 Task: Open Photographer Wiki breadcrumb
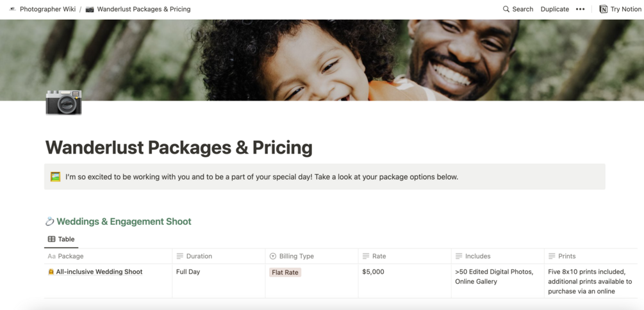tap(47, 9)
